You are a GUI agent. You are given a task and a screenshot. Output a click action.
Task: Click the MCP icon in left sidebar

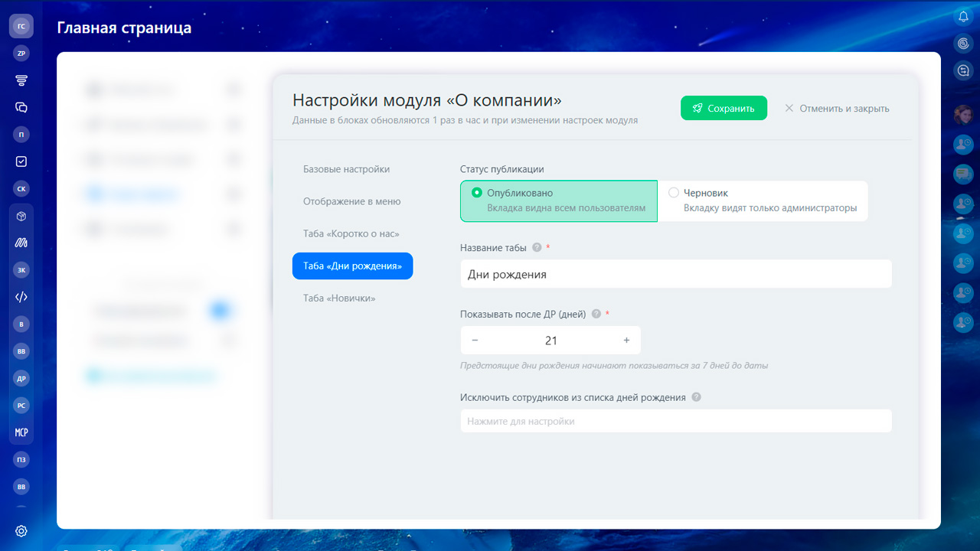(x=21, y=432)
